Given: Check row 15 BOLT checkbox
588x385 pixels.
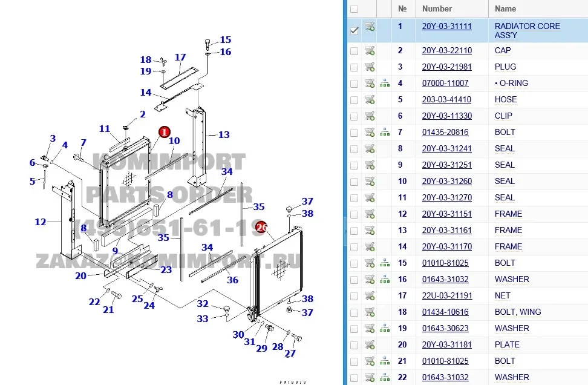Looking at the screenshot, I should click(x=354, y=264).
